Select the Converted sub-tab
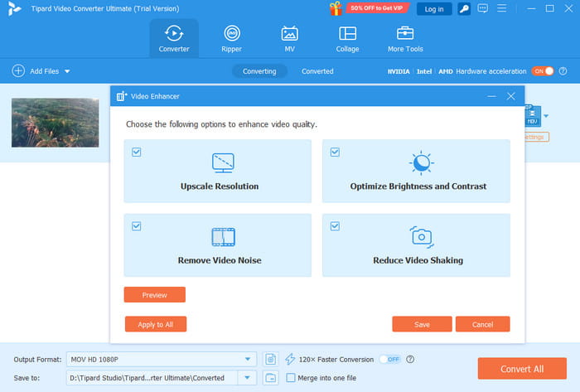 [x=317, y=71]
